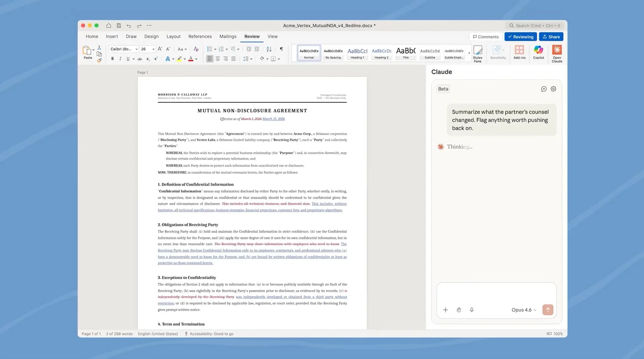The image size is (644, 359).
Task: Toggle paragraph marks display
Action: (281, 49)
